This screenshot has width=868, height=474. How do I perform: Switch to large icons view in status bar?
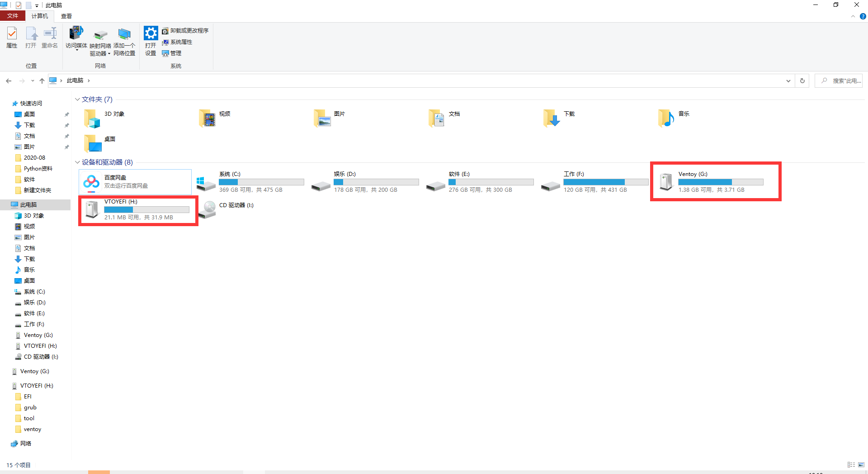pos(861,465)
